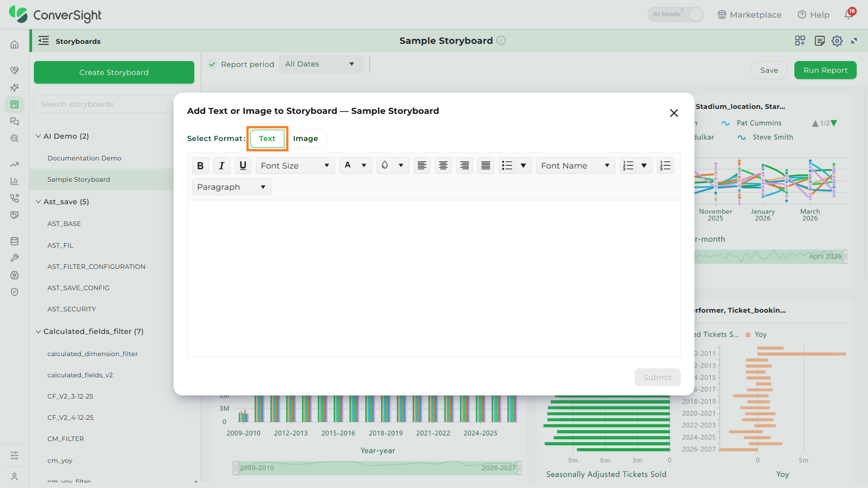The image size is (868, 488).
Task: Uncheck the Report period checkbox
Action: pos(212,64)
